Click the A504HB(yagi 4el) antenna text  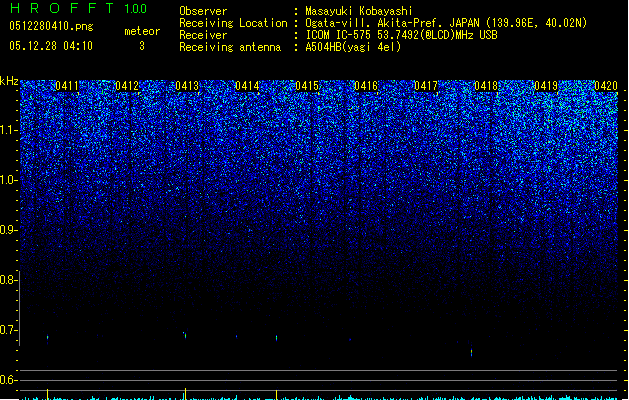353,47
